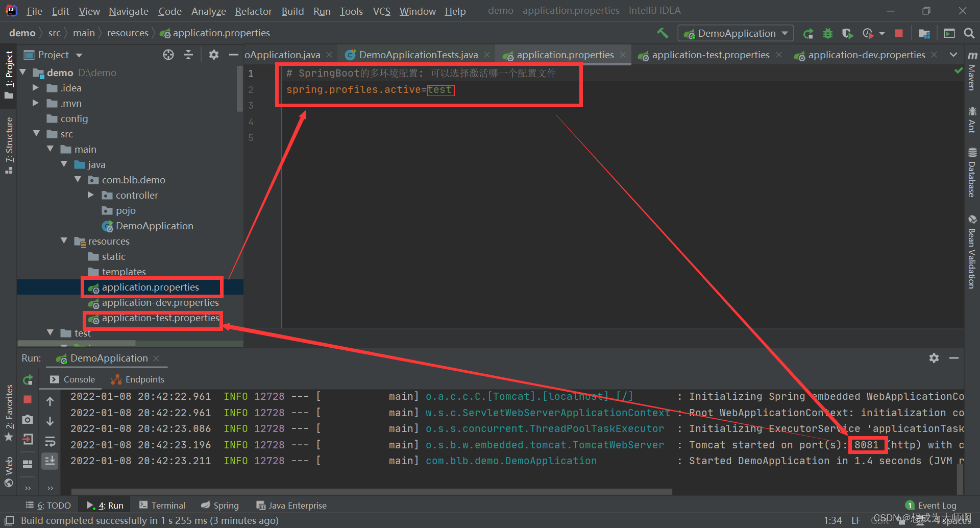Open the Project Structure dialog icon
980x528 pixels.
(924, 34)
